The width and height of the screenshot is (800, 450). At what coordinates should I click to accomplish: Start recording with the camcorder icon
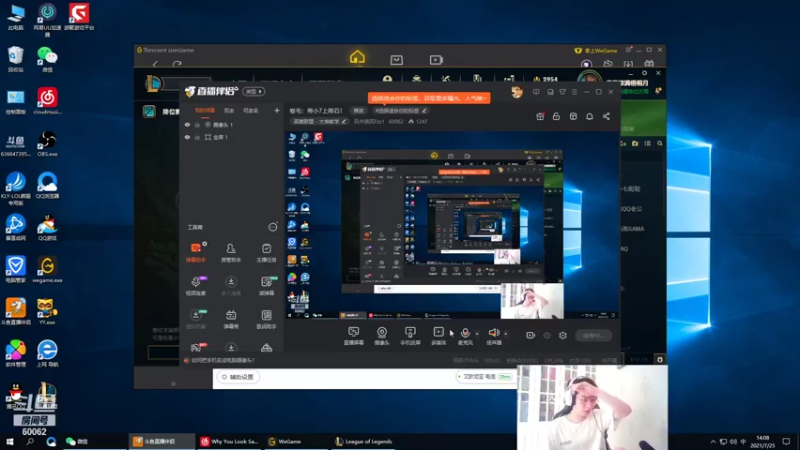point(531,335)
